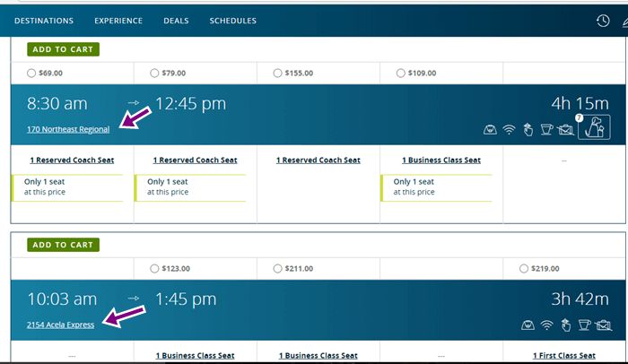Screen dimensions: 628x364
Task: Click the 10:03 am departure time
Action: click(62, 299)
